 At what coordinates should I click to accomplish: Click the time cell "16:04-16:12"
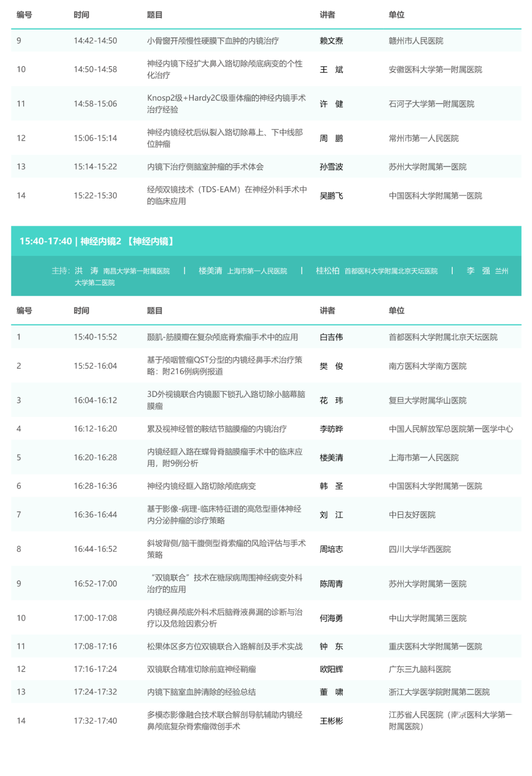click(x=96, y=400)
